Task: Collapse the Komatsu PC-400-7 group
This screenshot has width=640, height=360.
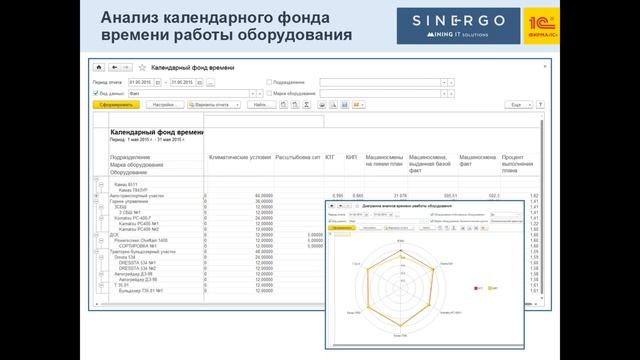Action: [101, 218]
